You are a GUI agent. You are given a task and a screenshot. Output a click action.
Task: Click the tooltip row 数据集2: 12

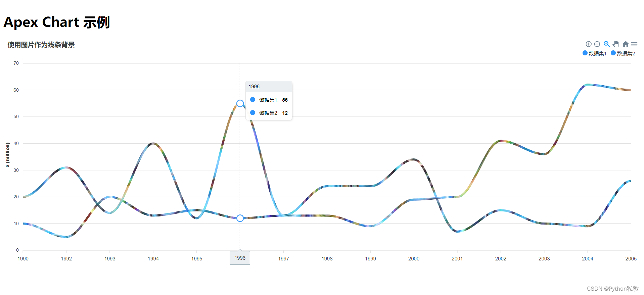(x=269, y=113)
